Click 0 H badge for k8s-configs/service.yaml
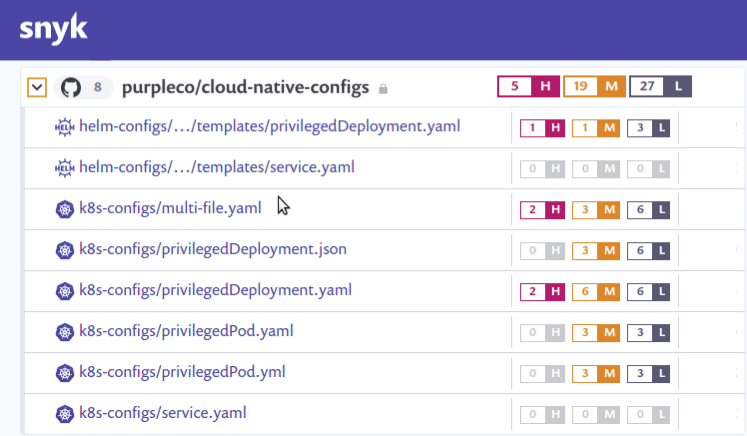Viewport: 747px width, 436px height. 542,415
